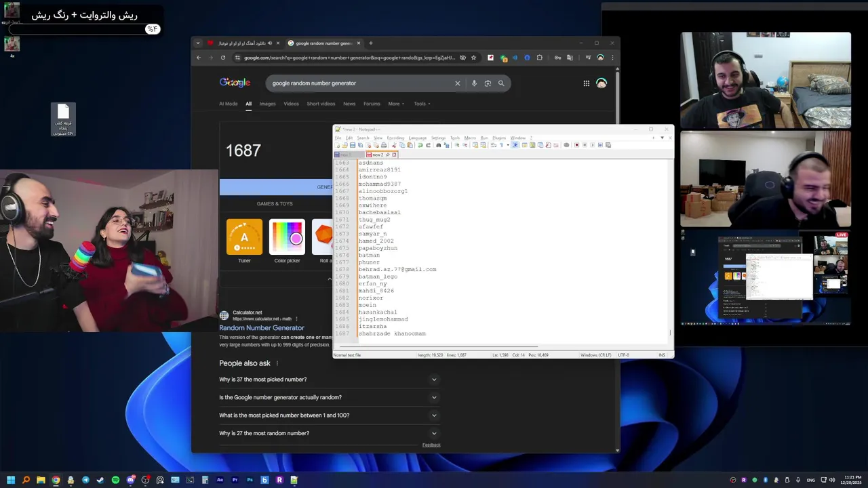Open the Chrome extensions puzzle icon
Screen dimensions: 868x488
[x=540, y=58]
